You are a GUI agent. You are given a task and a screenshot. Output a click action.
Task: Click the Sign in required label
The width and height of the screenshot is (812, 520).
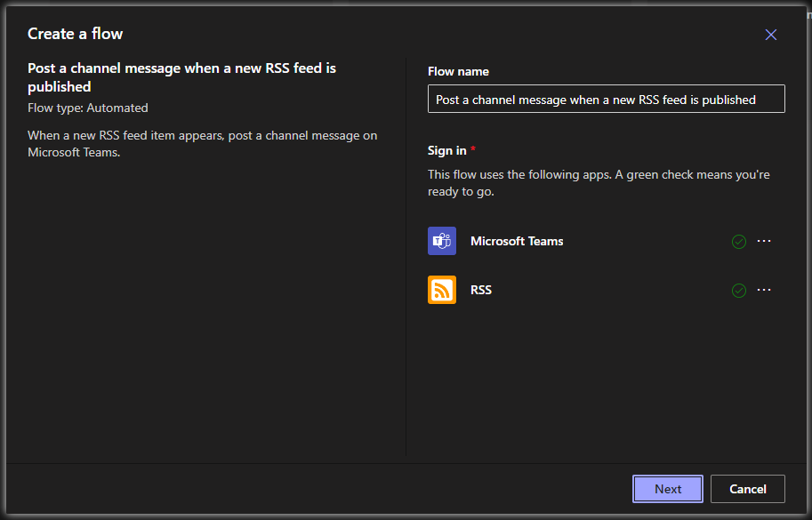tap(451, 150)
